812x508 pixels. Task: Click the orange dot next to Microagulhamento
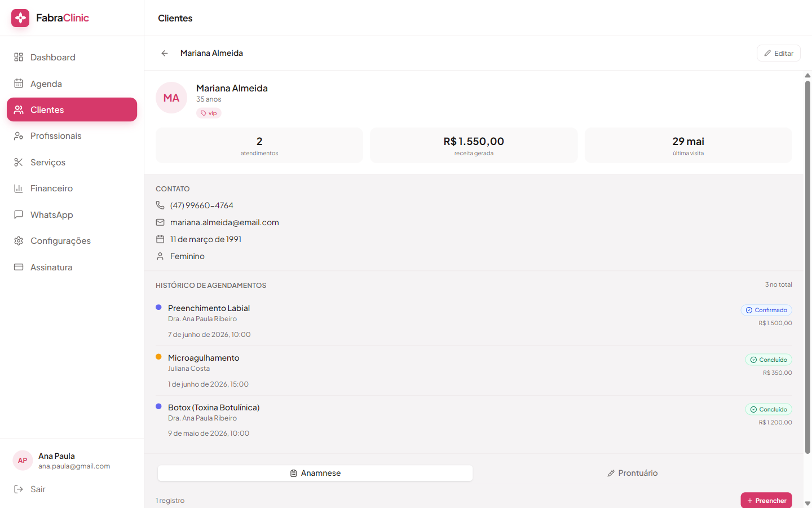pyautogui.click(x=158, y=357)
